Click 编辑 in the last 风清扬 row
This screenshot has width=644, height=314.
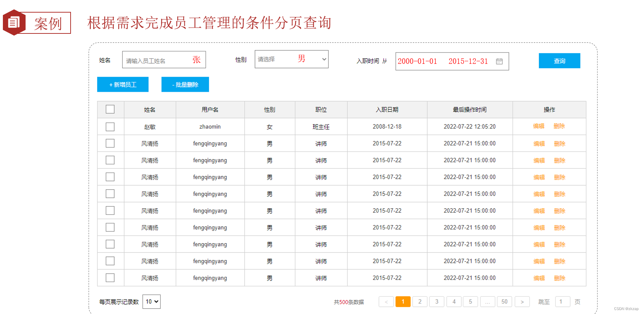pos(539,278)
